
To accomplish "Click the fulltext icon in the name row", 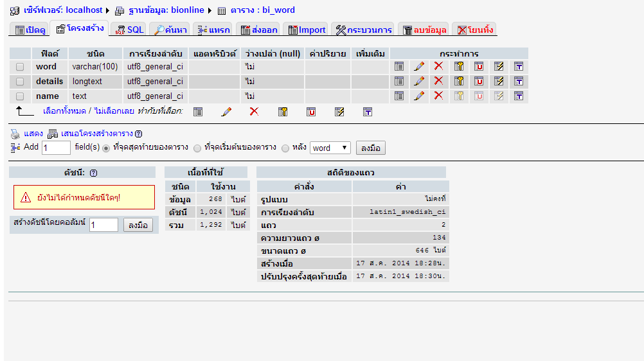I will [519, 96].
